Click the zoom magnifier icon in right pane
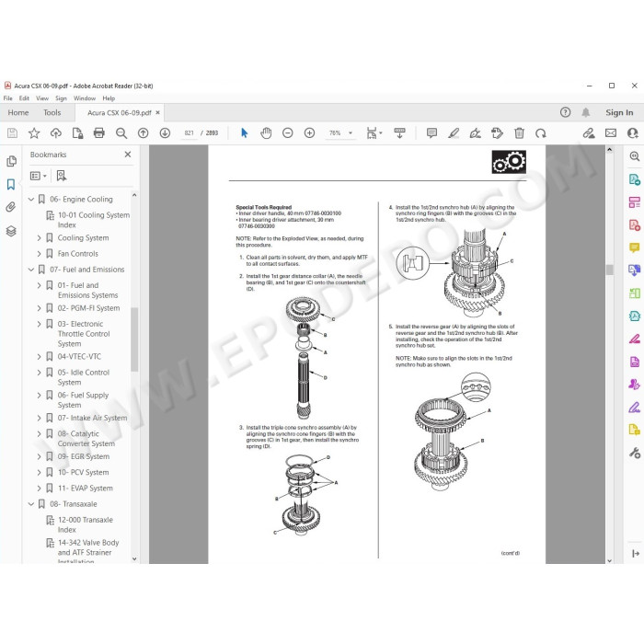The image size is (644, 644). [635, 156]
